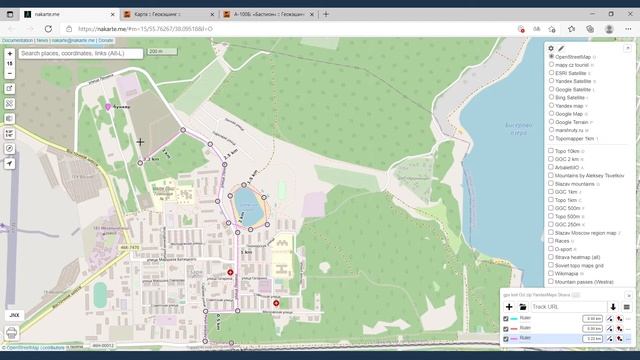
Task: Enable the Wikimapia overlay checkbox
Action: click(551, 273)
